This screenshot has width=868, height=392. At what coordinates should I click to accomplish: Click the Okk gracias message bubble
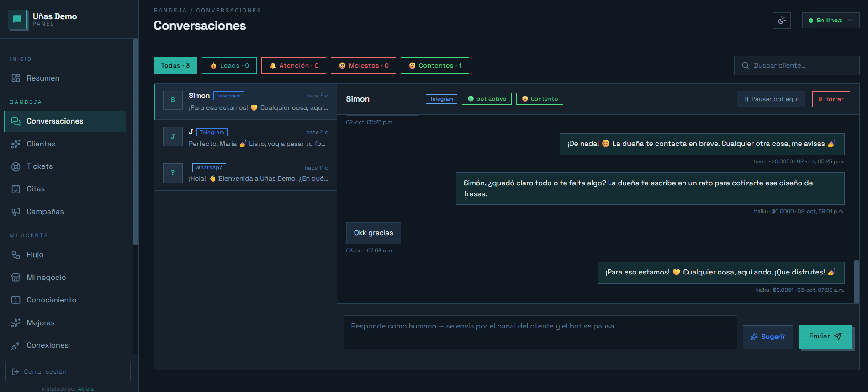[373, 233]
